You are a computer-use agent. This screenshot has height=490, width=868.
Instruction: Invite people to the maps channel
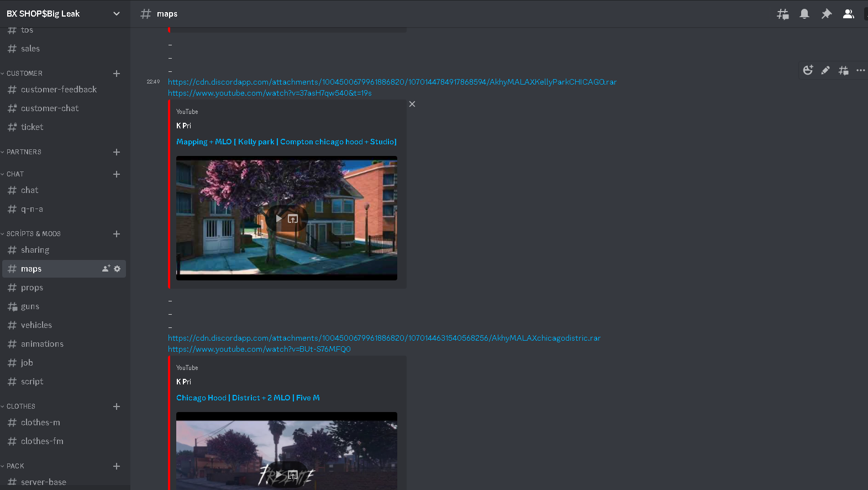[106, 269]
